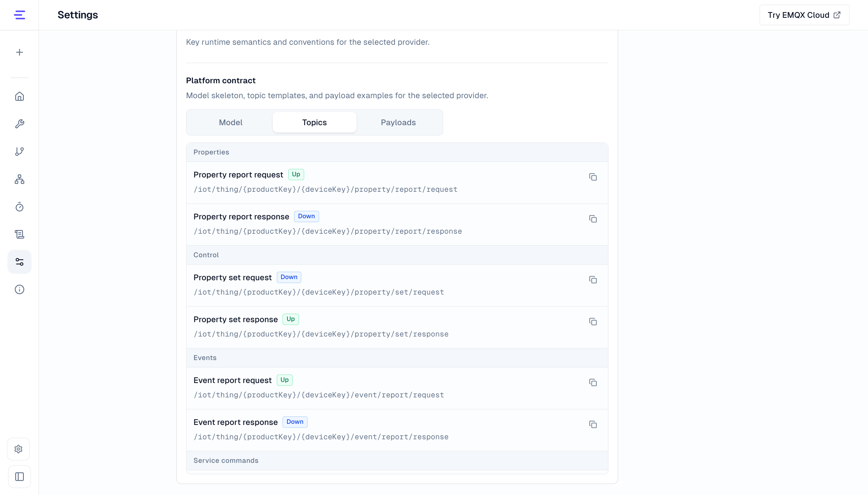Click the Settings page title

pyautogui.click(x=77, y=15)
